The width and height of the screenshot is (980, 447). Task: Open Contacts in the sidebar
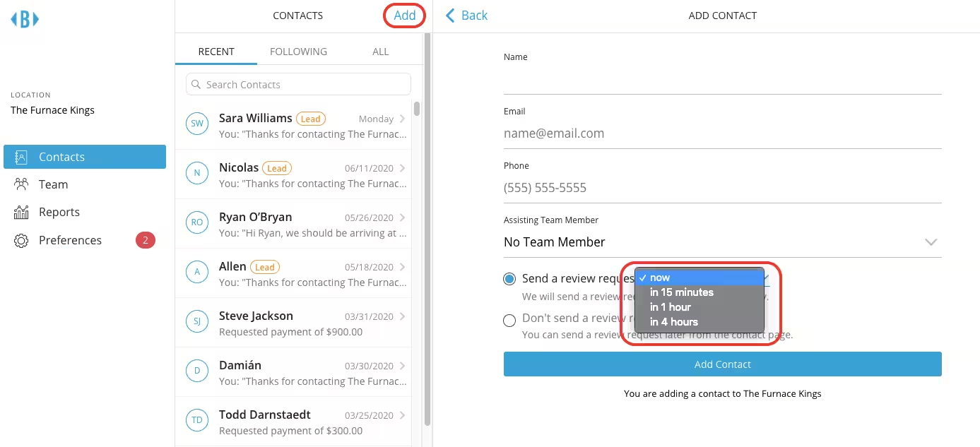[x=85, y=157]
